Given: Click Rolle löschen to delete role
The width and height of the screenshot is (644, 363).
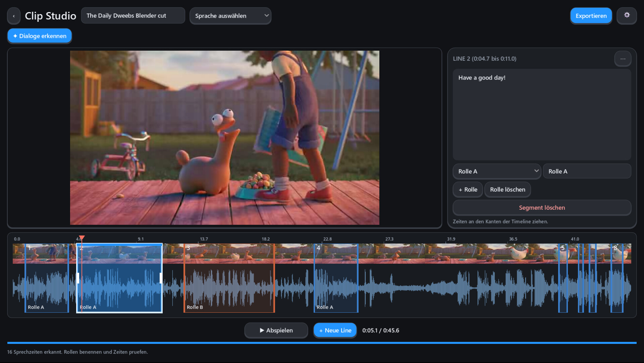Looking at the screenshot, I should (x=507, y=190).
